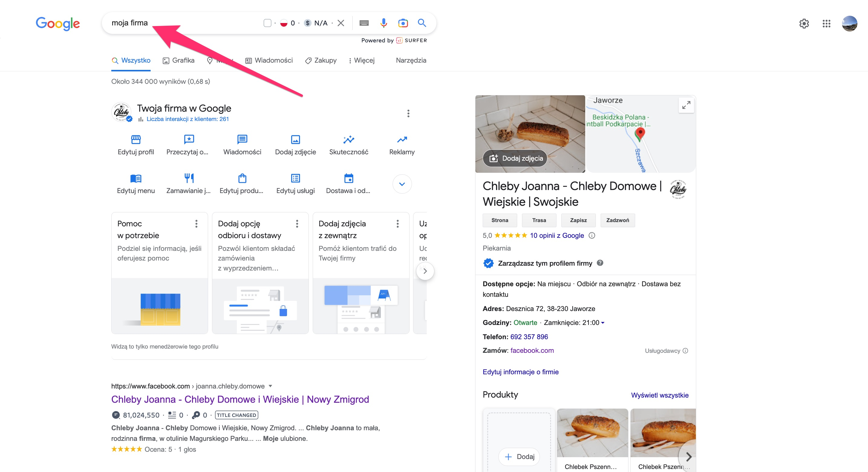The height and width of the screenshot is (472, 868).
Task: Switch to the 'Grafika' search tab
Action: point(183,60)
